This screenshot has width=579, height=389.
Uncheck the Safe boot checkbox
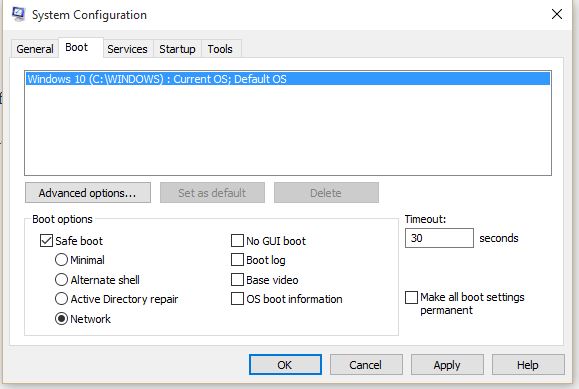tap(46, 241)
